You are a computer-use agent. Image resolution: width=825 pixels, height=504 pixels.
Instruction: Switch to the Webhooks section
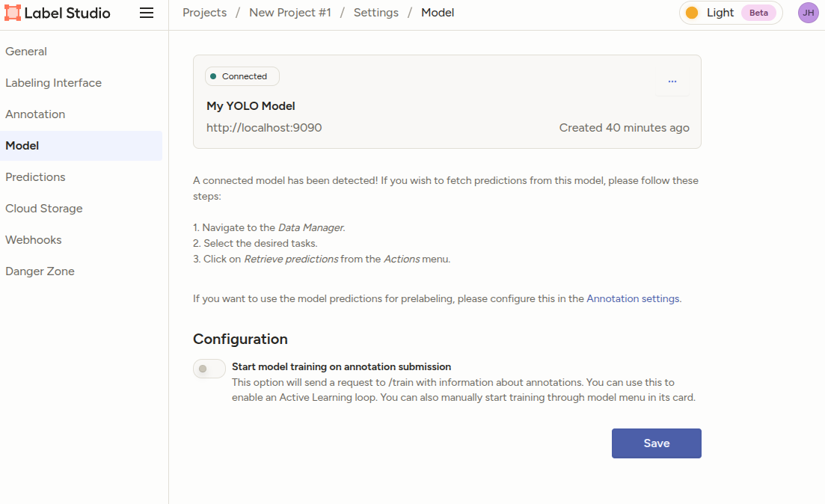click(x=34, y=240)
